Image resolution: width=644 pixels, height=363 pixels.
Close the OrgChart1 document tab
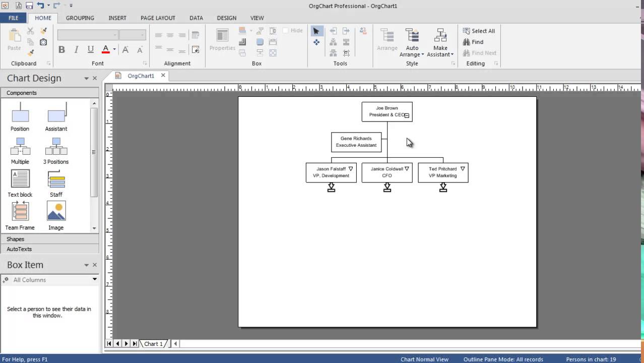(163, 76)
